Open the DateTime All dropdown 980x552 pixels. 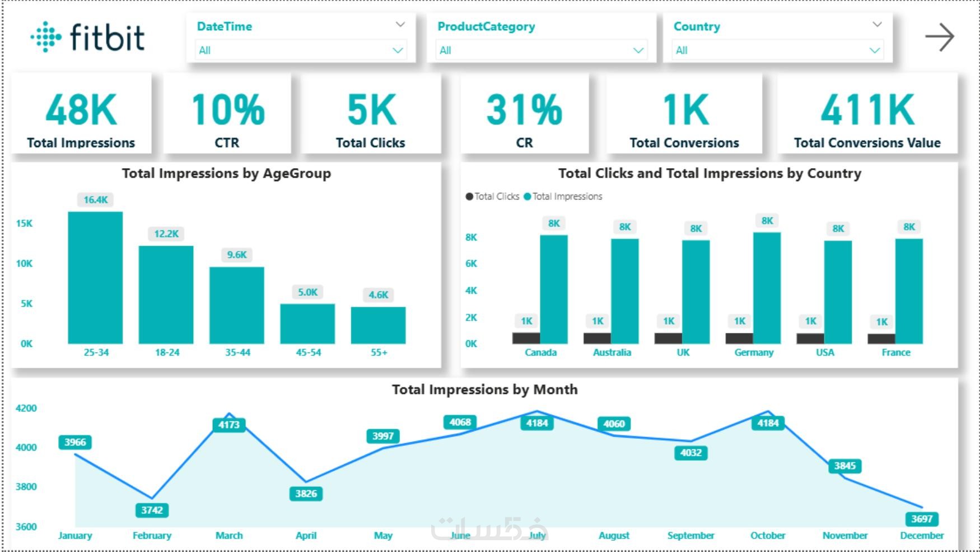(x=301, y=50)
